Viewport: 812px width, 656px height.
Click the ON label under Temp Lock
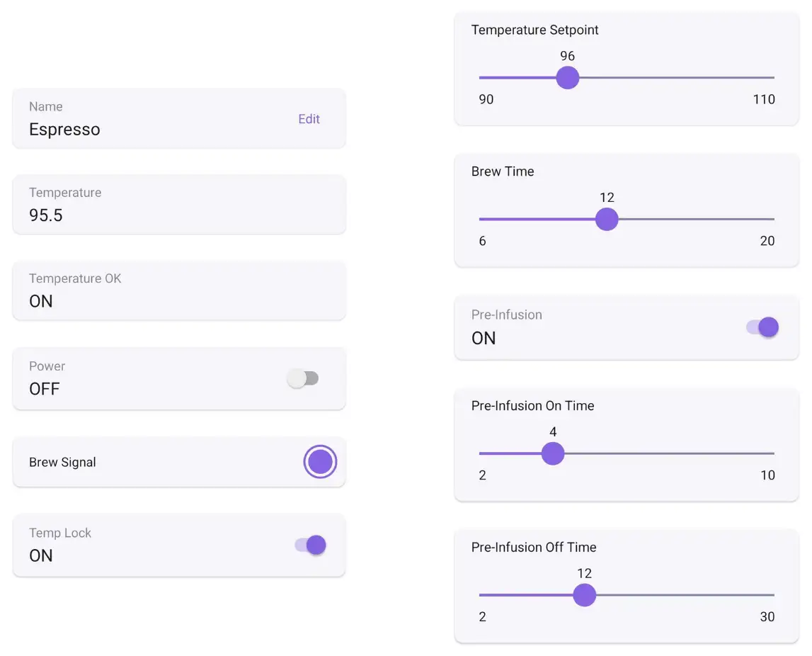pyautogui.click(x=40, y=556)
